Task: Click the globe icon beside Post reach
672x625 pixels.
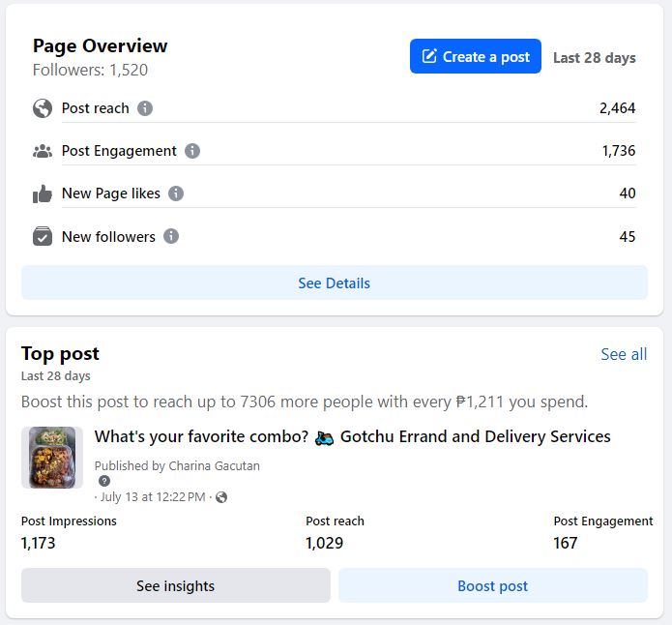Action: click(x=43, y=108)
